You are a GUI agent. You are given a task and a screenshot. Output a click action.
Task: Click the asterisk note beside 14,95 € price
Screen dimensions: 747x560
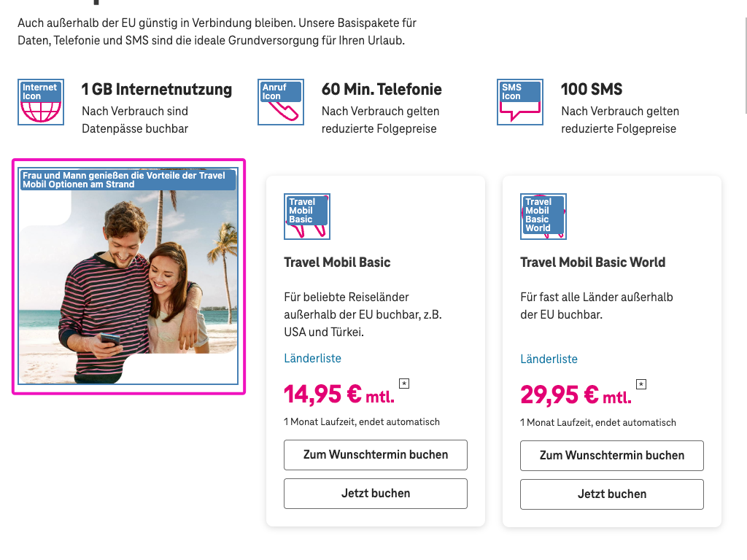[x=403, y=383]
